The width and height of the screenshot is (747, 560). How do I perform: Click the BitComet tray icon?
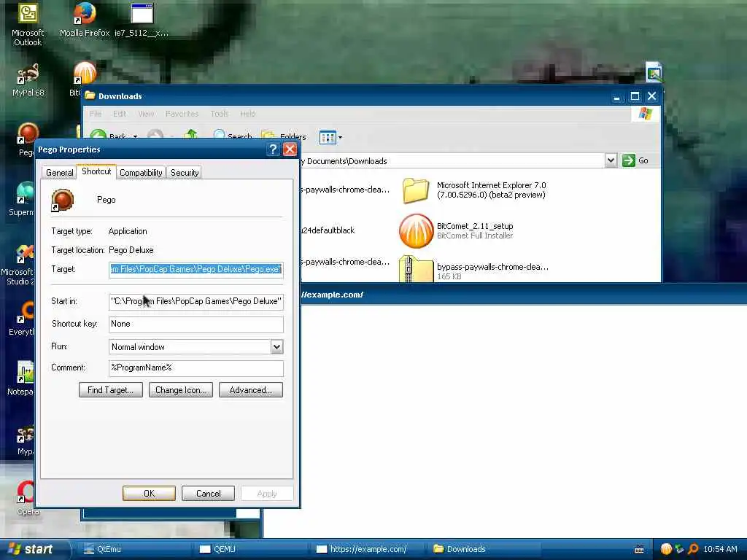pos(666,549)
